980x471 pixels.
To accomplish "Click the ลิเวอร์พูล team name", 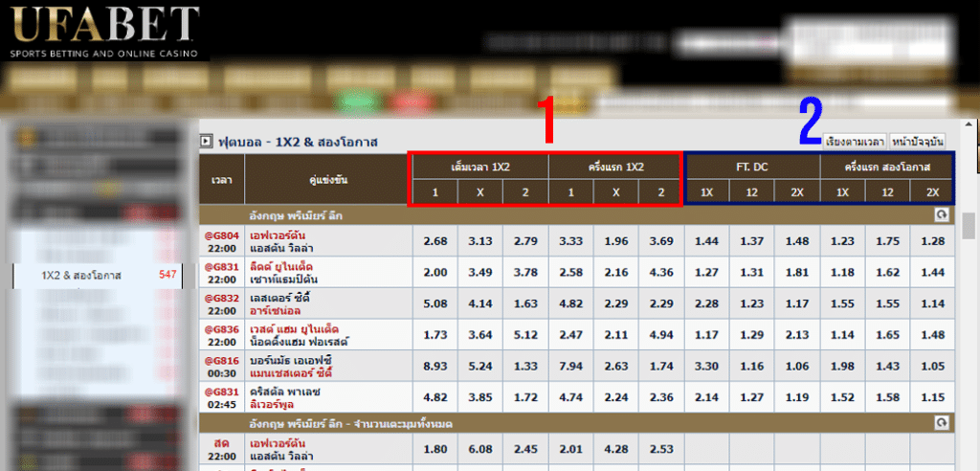I will pyautogui.click(x=273, y=404).
